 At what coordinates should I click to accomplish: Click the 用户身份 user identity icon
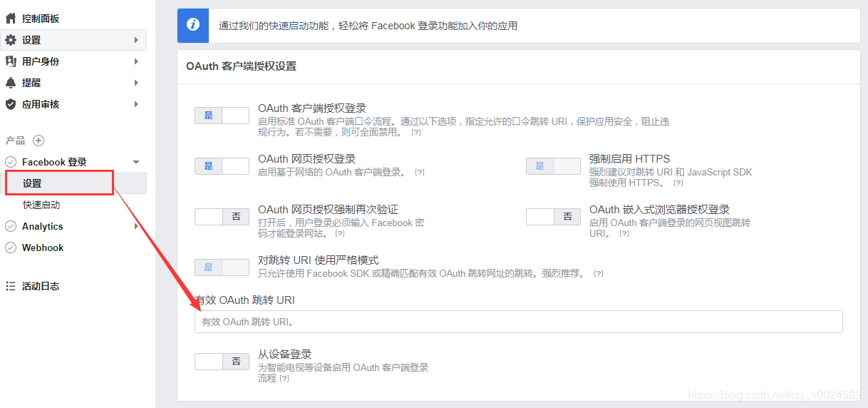11,61
